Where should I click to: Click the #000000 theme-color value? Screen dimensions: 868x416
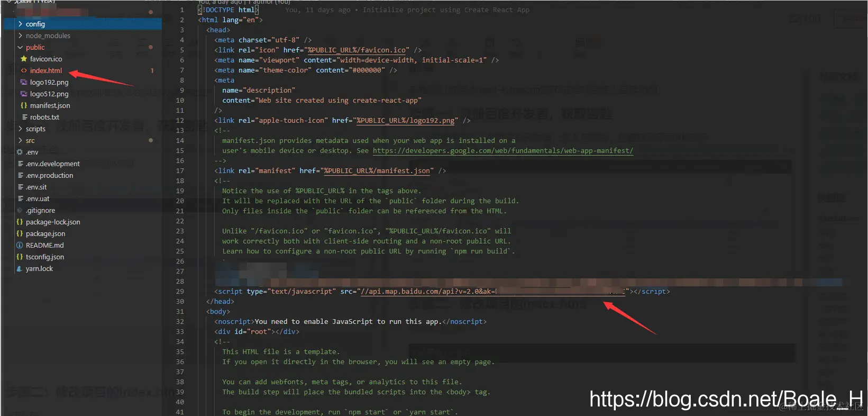[x=366, y=70]
